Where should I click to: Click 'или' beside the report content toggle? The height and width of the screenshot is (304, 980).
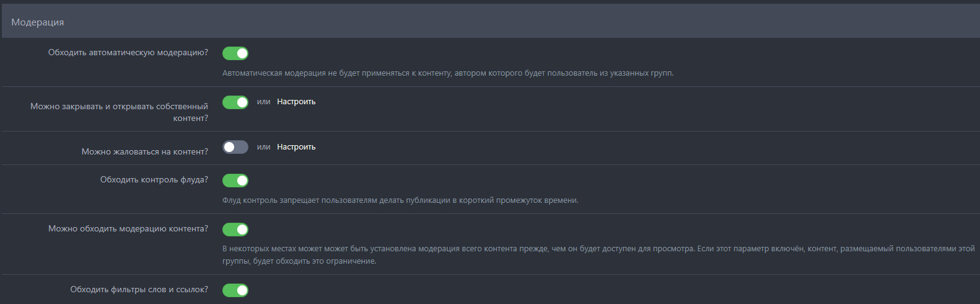(264, 147)
